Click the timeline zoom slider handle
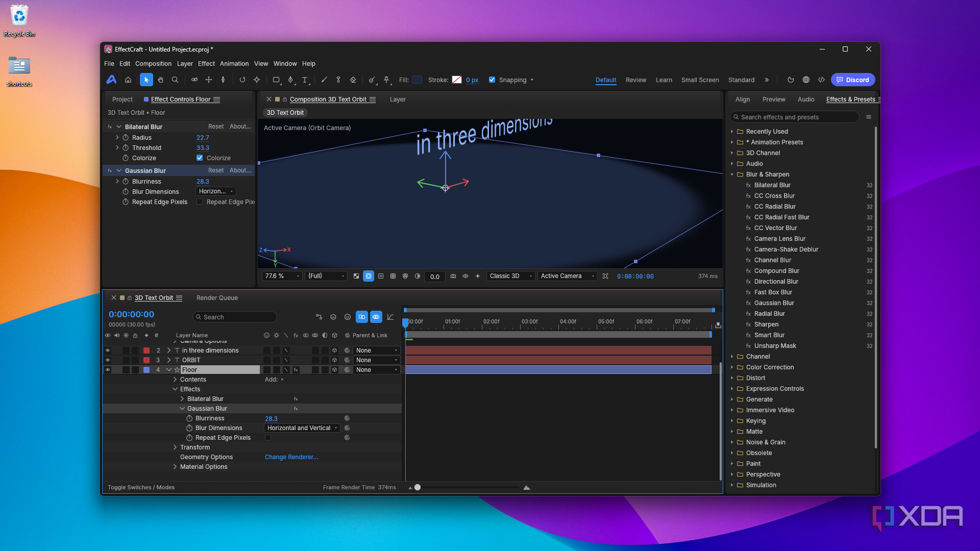The width and height of the screenshot is (980, 551). (418, 487)
